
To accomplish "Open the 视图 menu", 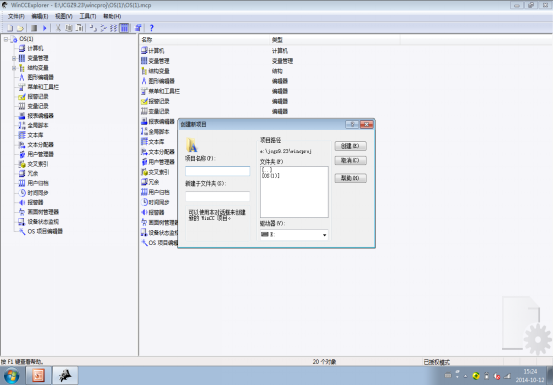I will (64, 16).
